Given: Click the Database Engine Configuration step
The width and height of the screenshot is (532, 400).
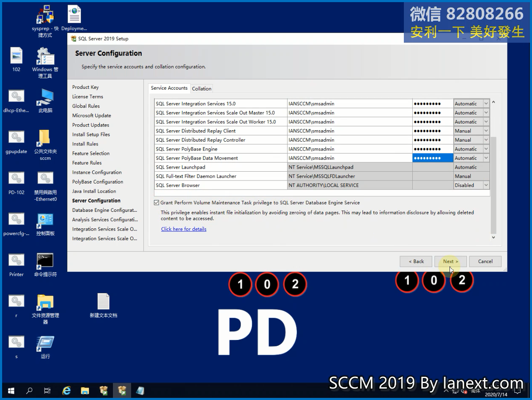Looking at the screenshot, I should point(104,210).
